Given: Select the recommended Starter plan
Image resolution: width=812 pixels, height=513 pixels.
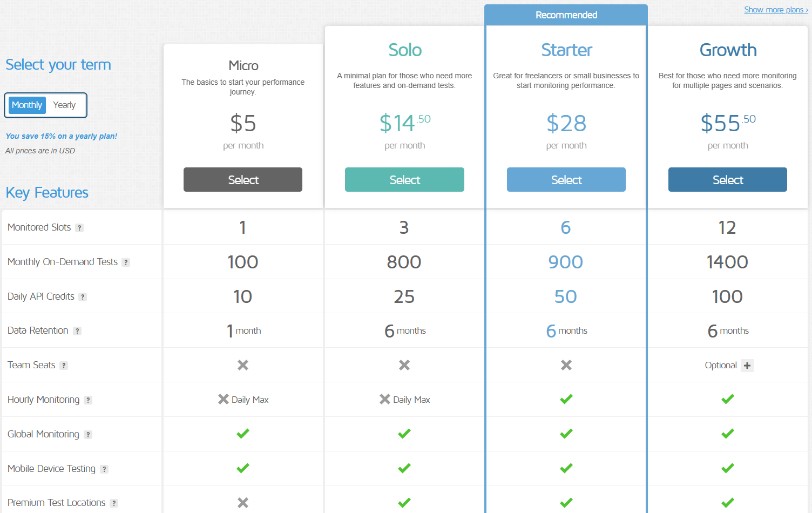Looking at the screenshot, I should tap(566, 179).
